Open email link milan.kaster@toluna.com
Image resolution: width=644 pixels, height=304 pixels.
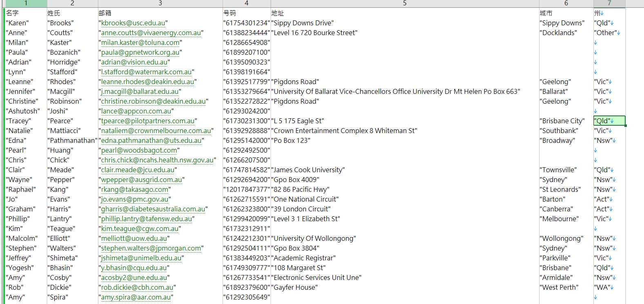140,42
